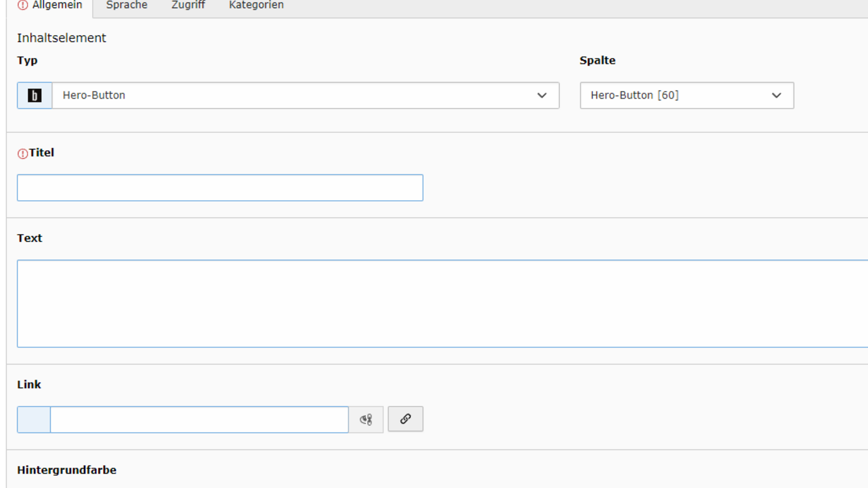Open the Typ dropdown showing Hero-Button
This screenshot has height=488, width=868.
tap(305, 95)
